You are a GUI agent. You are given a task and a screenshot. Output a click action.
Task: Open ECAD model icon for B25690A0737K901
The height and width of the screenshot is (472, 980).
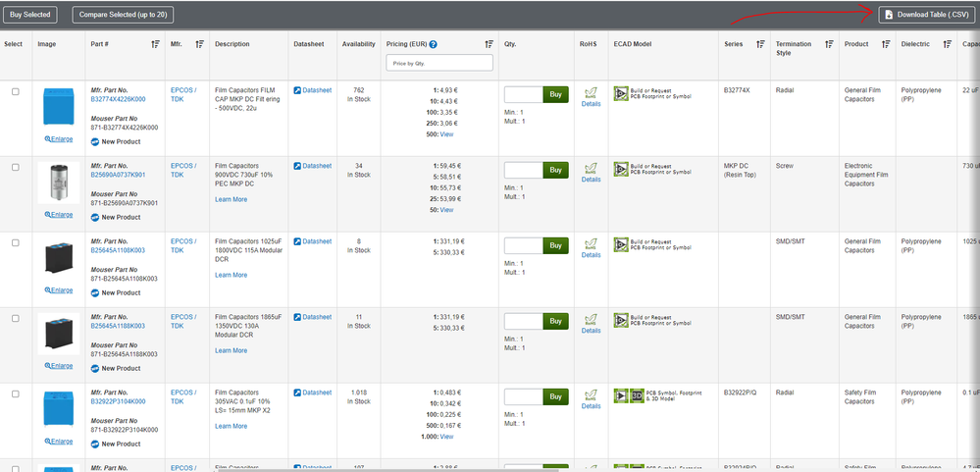coord(621,170)
